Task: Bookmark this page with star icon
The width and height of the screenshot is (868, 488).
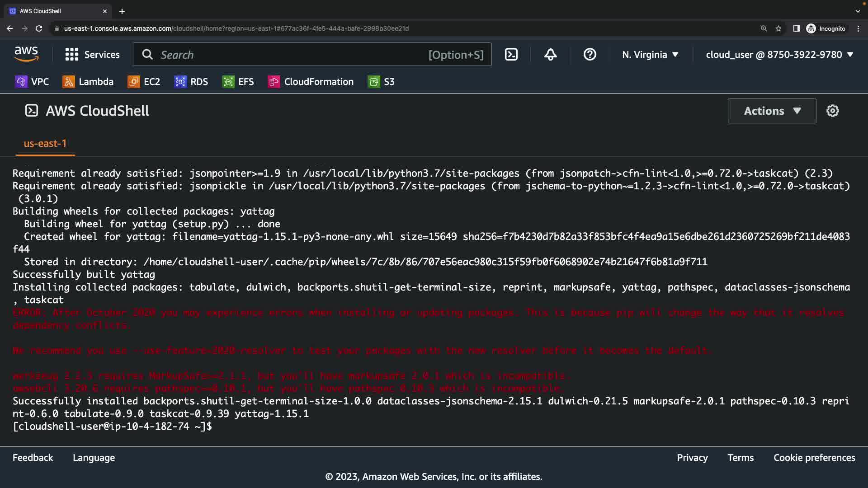Action: [778, 28]
